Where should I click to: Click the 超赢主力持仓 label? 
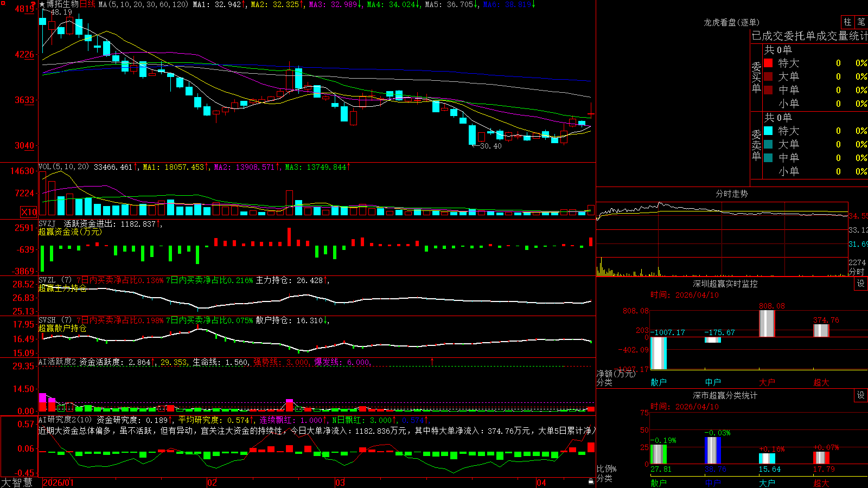tap(62, 288)
